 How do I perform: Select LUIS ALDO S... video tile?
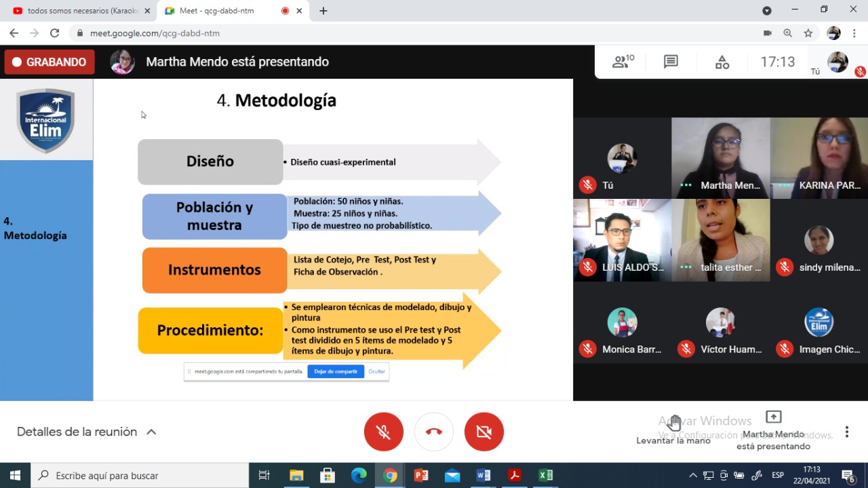coord(623,240)
